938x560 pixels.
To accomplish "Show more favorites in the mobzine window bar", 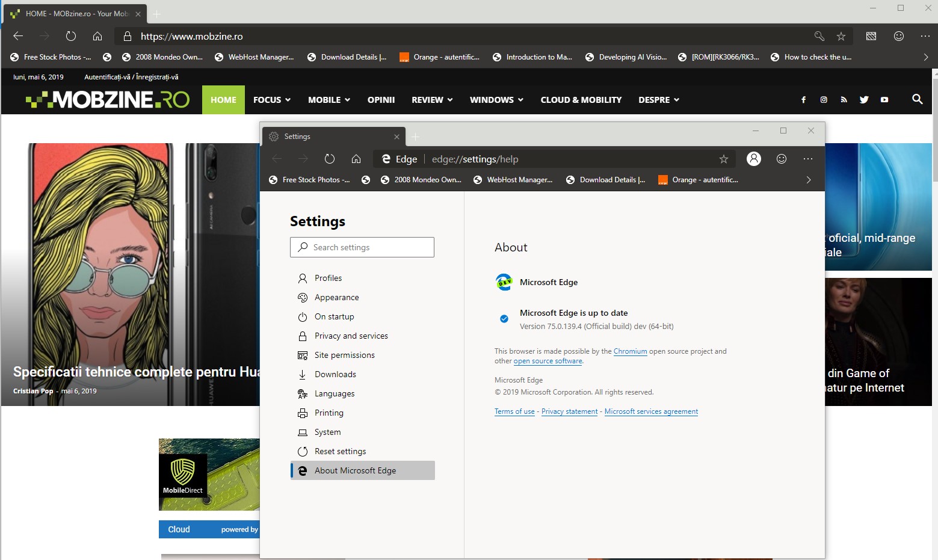I will [925, 57].
